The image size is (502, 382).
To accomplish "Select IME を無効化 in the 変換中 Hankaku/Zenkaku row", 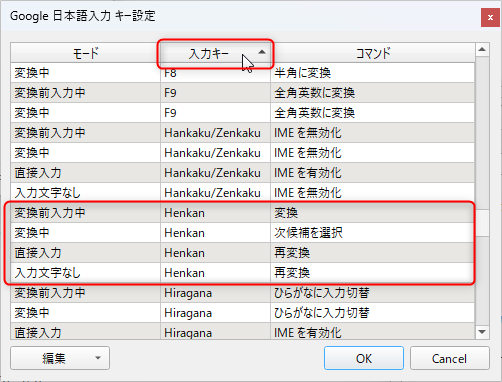I will pos(373,153).
